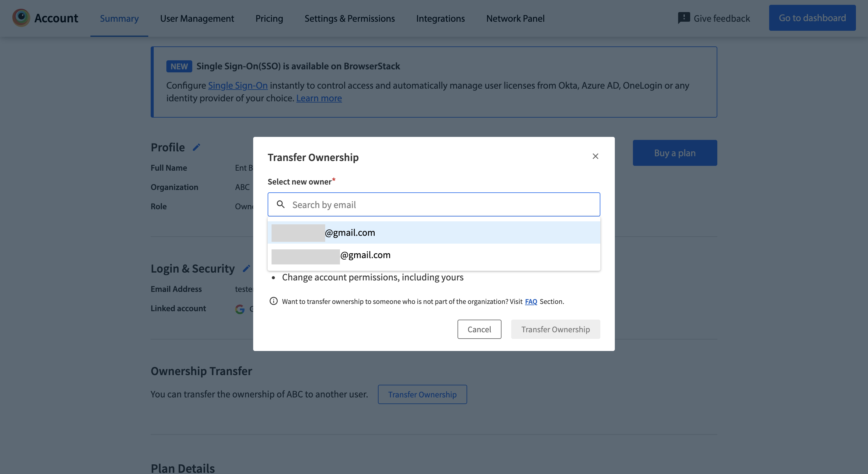Open Settings & Permissions tab
This screenshot has width=868, height=474.
click(349, 18)
